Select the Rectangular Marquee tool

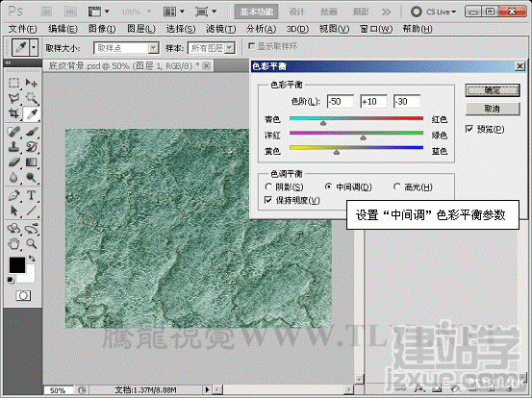13,83
